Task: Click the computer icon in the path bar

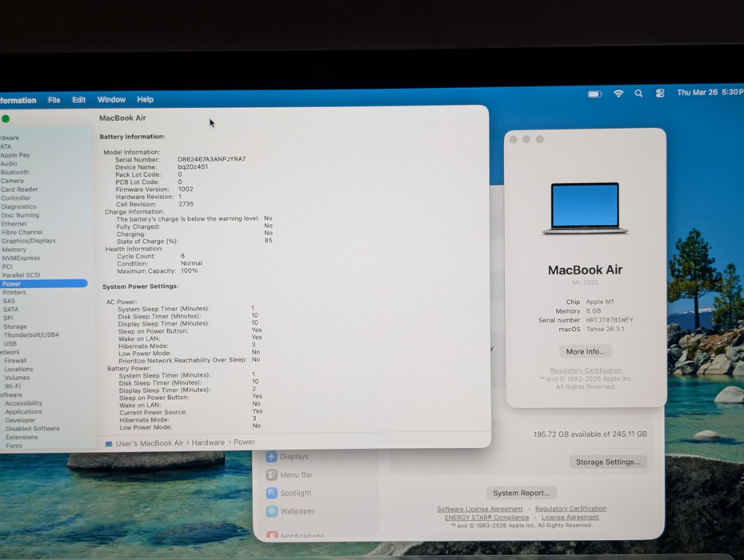Action: tap(109, 444)
